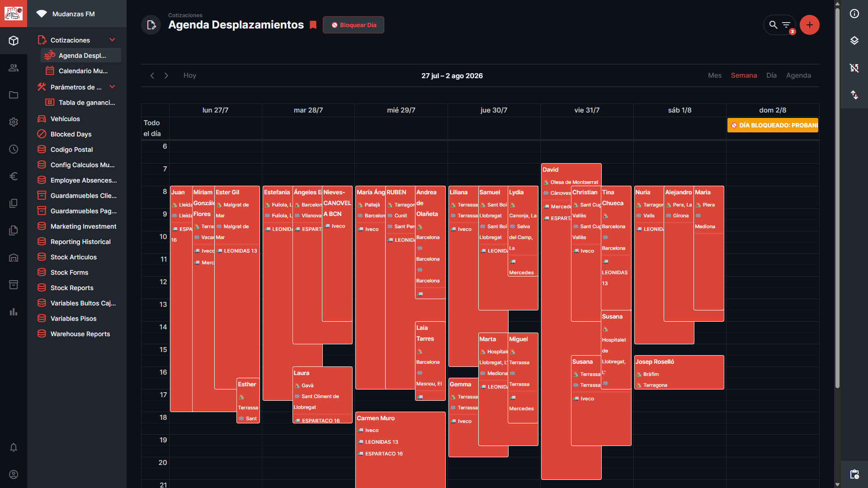Switch to Semana view
868x488 pixels.
744,75
